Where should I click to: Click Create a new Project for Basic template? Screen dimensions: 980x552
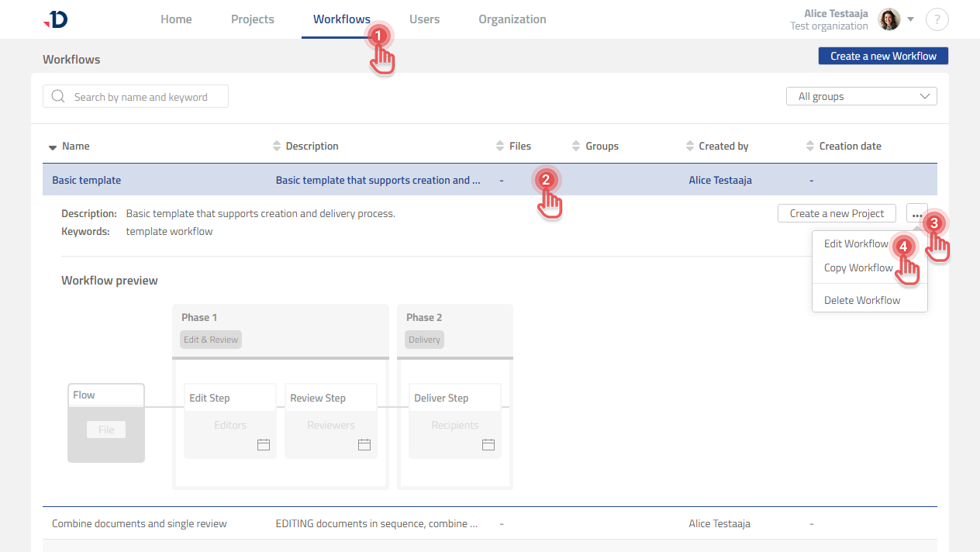click(x=837, y=213)
